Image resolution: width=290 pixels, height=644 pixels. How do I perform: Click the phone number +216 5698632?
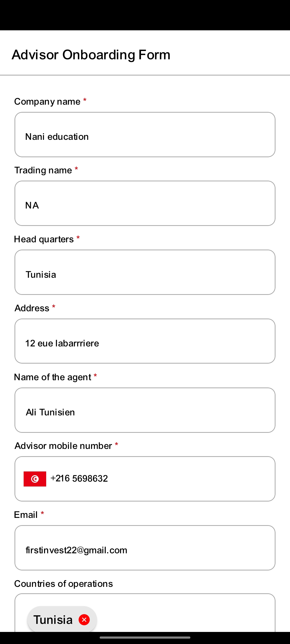click(x=79, y=478)
